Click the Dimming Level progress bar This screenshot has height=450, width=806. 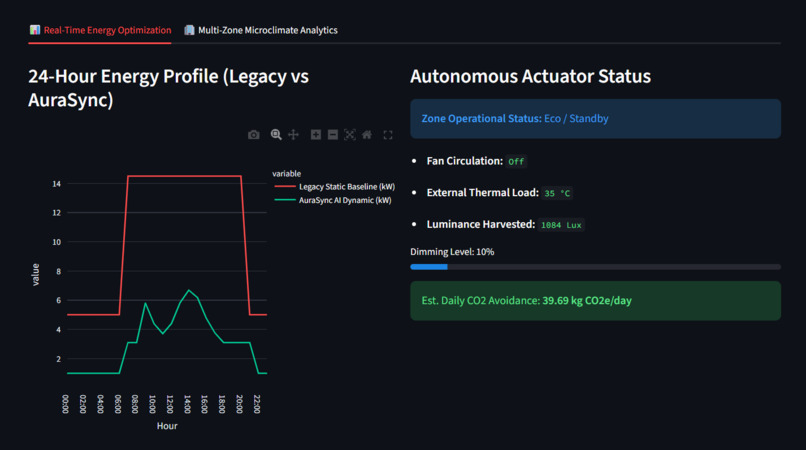[595, 267]
